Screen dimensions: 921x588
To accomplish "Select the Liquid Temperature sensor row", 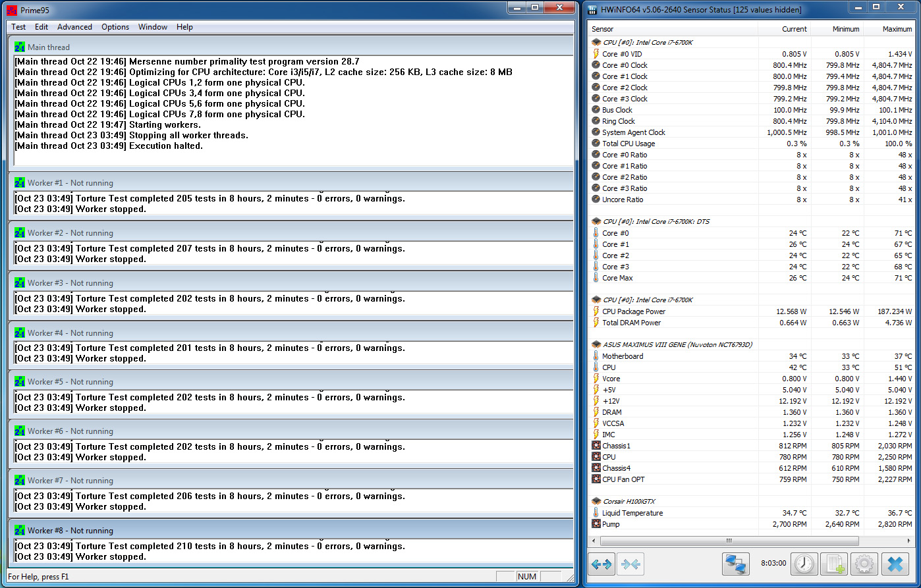I will [x=752, y=513].
